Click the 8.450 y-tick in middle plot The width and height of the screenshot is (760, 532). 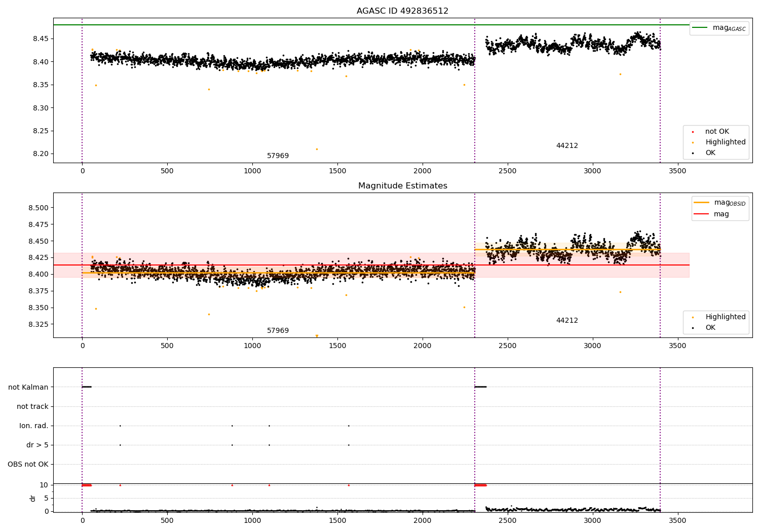39,242
